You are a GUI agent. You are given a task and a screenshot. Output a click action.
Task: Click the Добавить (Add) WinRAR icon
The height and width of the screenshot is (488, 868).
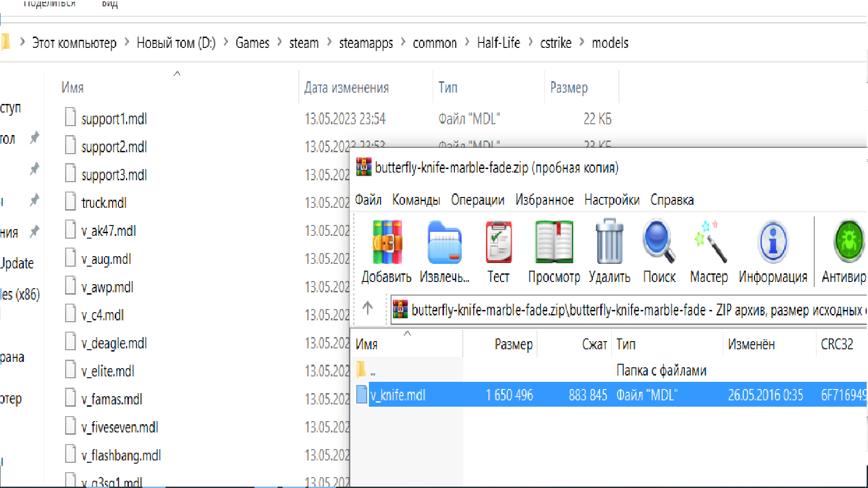click(x=387, y=243)
